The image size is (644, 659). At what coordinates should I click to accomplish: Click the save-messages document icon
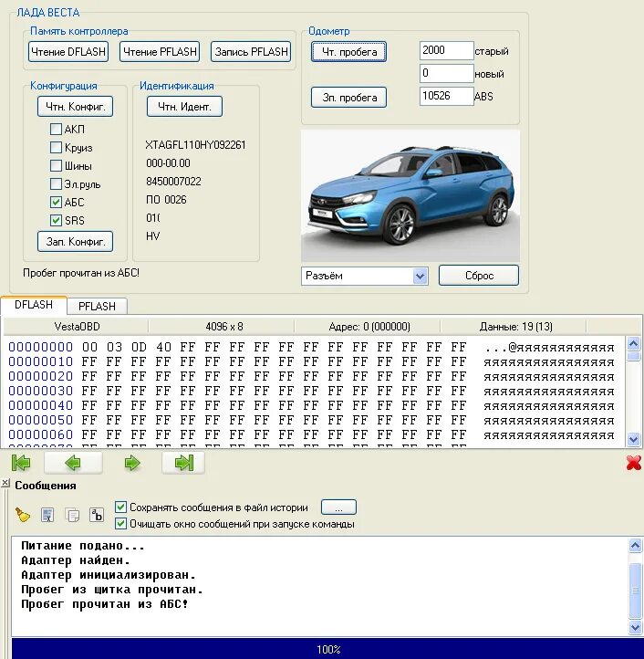pyautogui.click(x=47, y=515)
